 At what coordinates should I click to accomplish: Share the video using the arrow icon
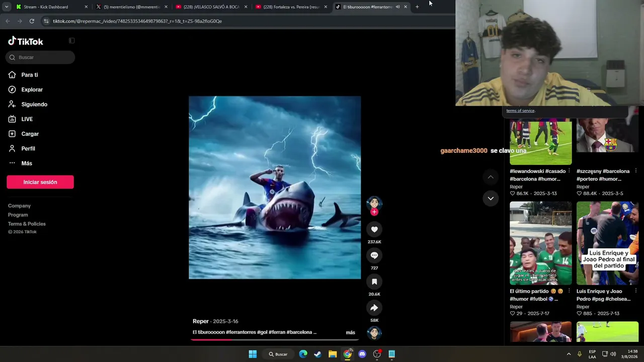point(374,308)
